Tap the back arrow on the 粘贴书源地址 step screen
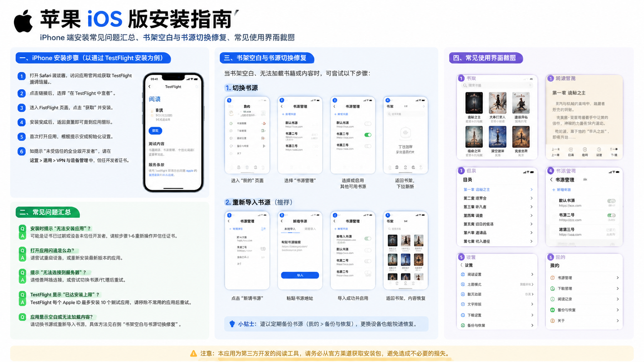The height and width of the screenshot is (362, 644). (282, 221)
